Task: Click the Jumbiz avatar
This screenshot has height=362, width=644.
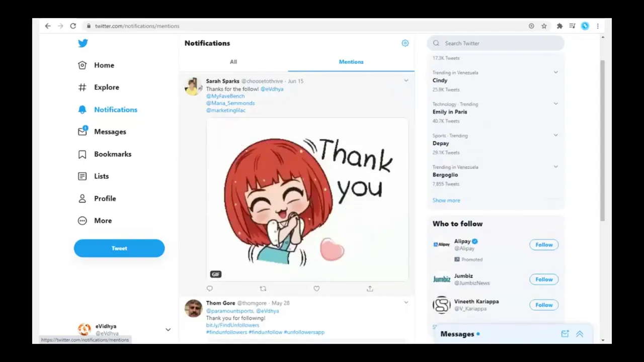Action: (x=441, y=280)
